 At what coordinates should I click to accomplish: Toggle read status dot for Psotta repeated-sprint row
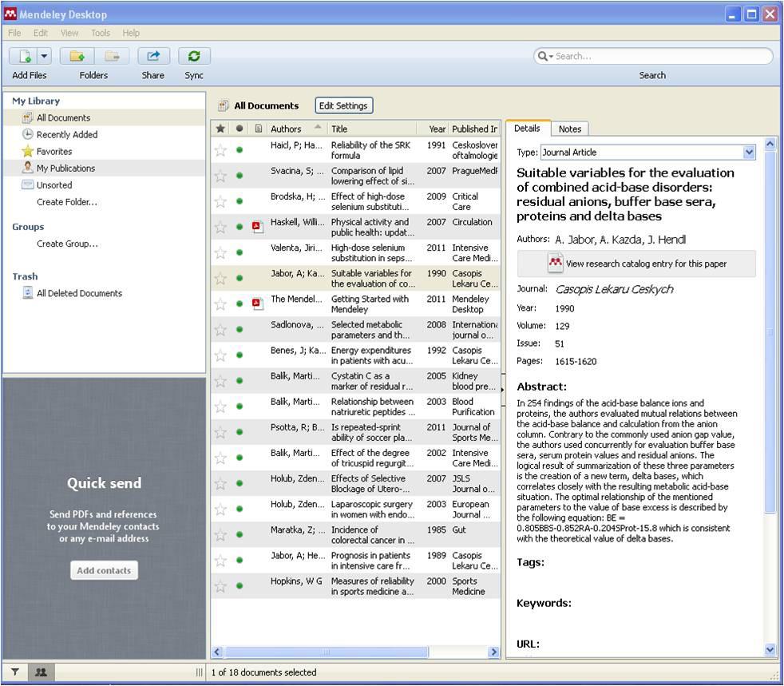click(x=240, y=432)
